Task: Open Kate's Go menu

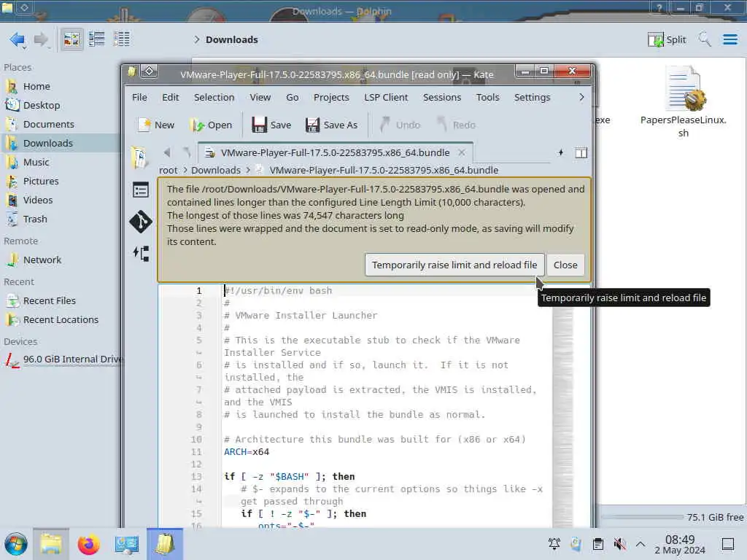Action: click(x=293, y=97)
